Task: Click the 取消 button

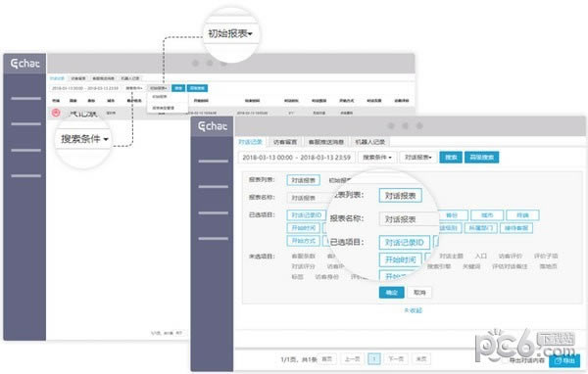Action: point(419,293)
